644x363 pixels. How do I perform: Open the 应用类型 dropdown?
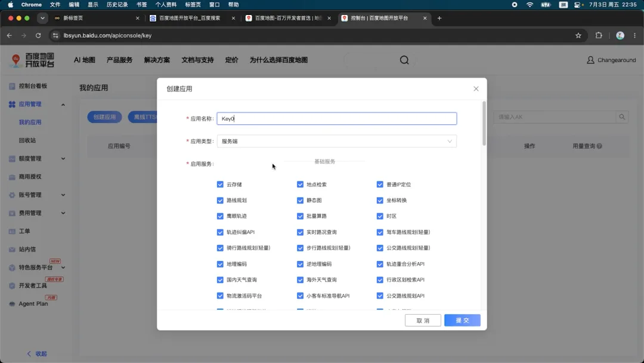336,141
